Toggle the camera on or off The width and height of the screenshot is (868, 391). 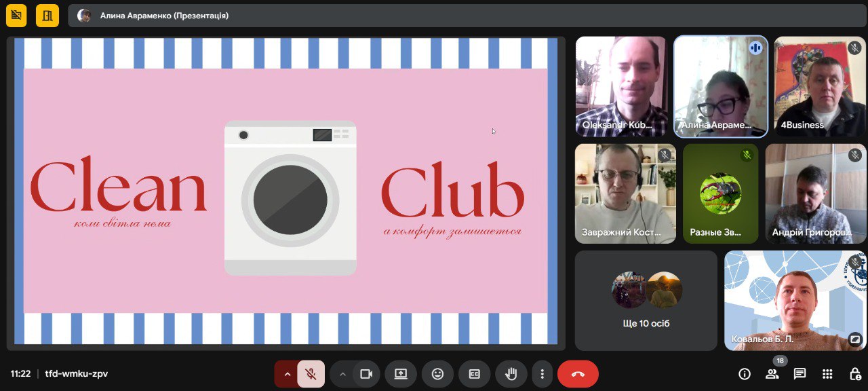coord(366,374)
